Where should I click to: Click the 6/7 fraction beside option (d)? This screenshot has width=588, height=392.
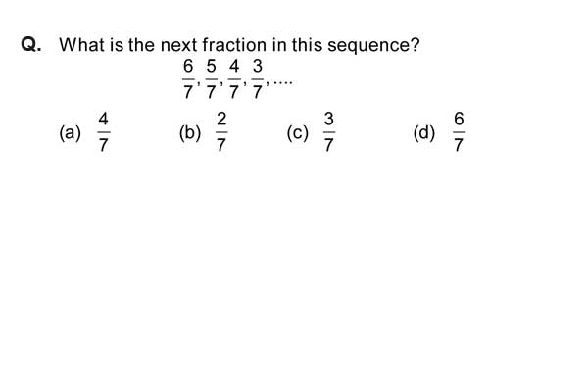[x=459, y=132]
